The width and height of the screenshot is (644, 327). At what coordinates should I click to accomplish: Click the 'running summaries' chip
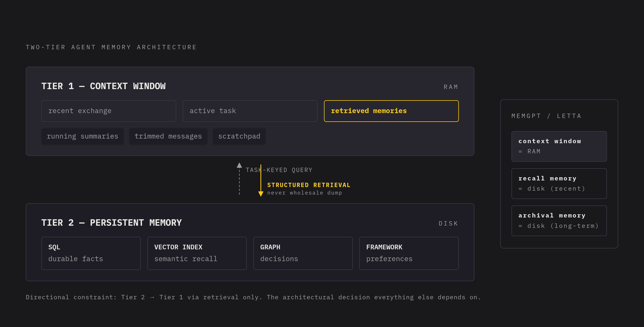coord(82,136)
